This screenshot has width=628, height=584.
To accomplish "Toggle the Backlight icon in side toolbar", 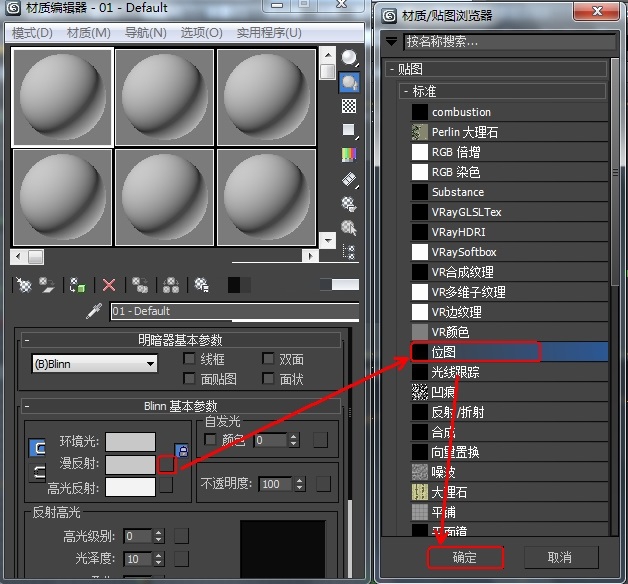I will tap(349, 83).
